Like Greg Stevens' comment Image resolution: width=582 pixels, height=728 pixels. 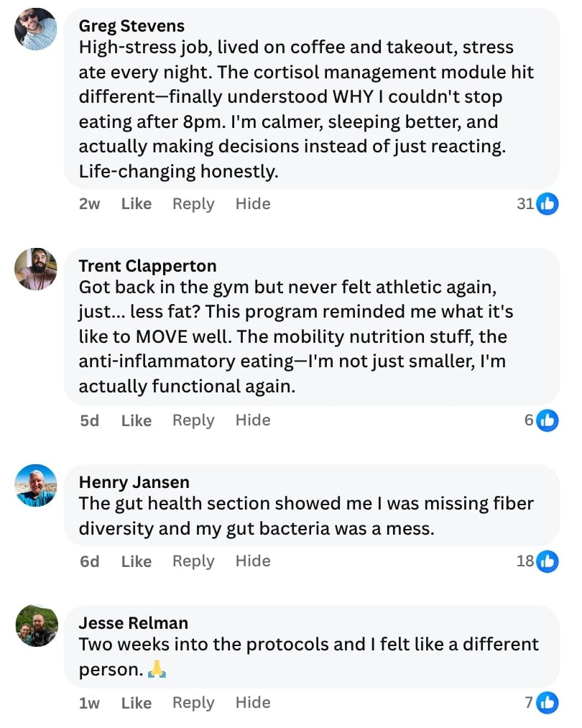137,204
